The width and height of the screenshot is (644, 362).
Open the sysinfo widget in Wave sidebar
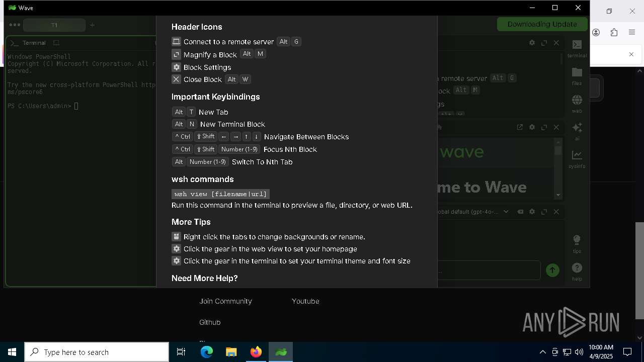click(577, 159)
